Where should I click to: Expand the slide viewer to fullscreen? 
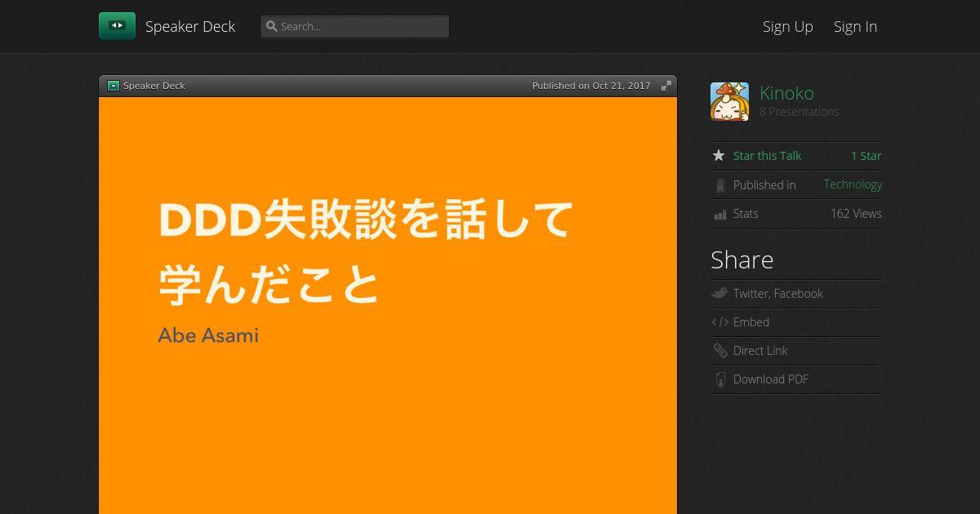pos(666,86)
